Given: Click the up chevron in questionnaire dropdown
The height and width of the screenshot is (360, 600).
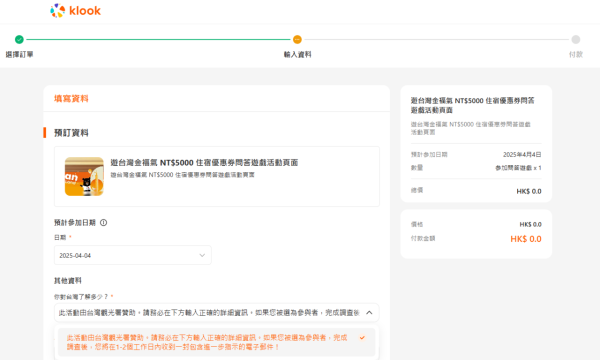Looking at the screenshot, I should coord(369,313).
